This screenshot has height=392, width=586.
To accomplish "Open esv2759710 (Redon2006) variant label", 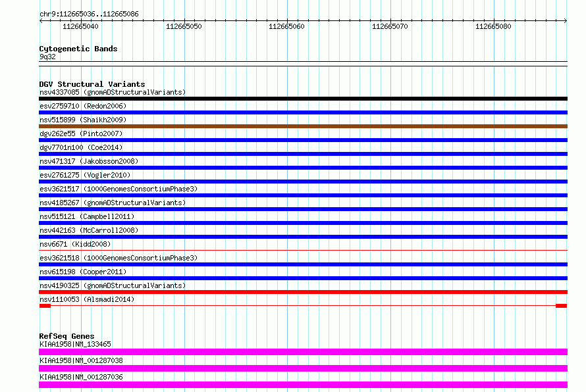I will [83, 106].
